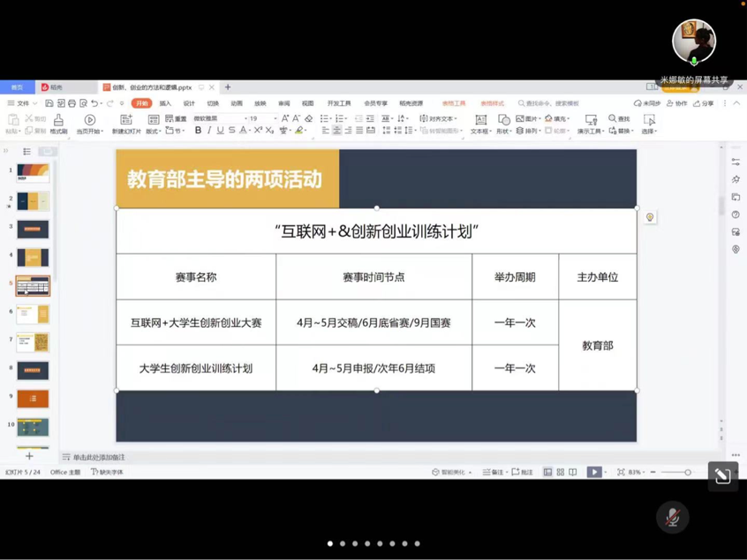747x560 pixels.
Task: Toggle Underline text formatting
Action: pos(221,131)
